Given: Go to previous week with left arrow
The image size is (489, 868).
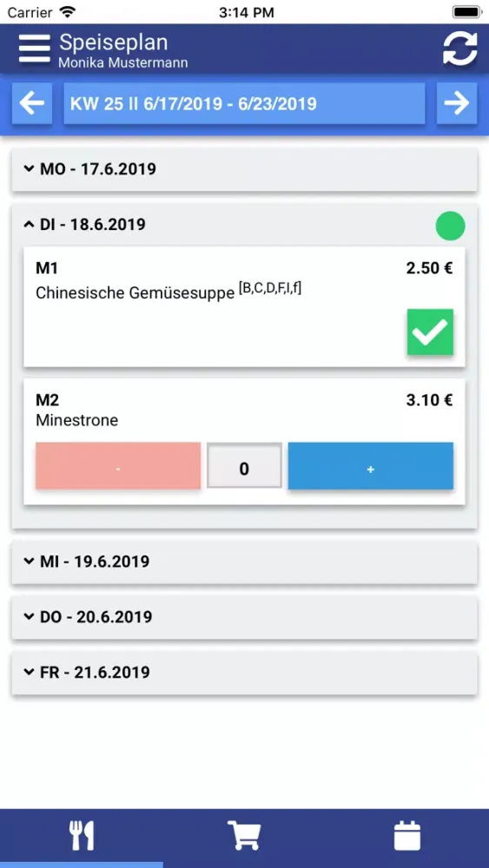Looking at the screenshot, I should point(32,103).
